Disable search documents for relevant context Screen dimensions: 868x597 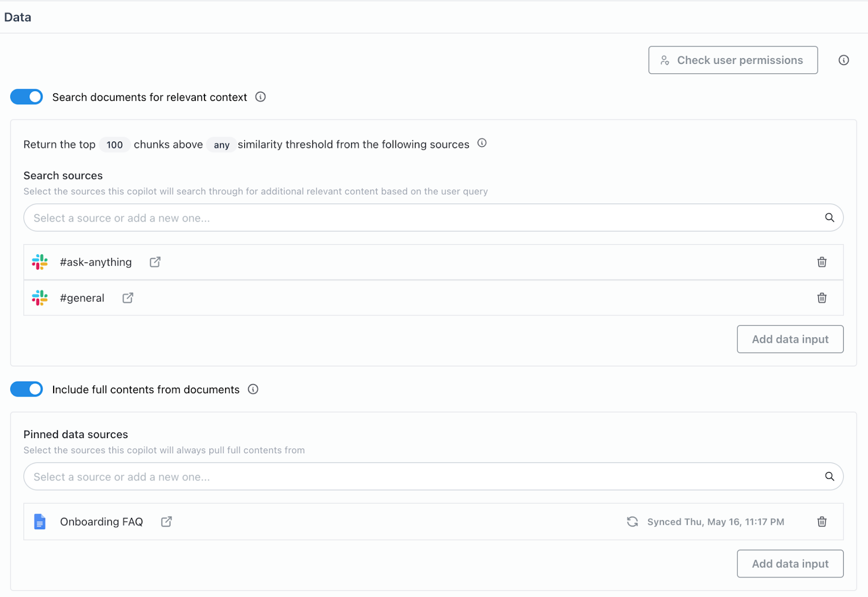(27, 97)
